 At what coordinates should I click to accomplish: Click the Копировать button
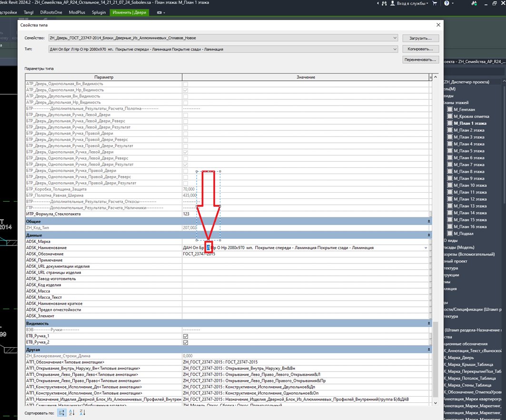(420, 49)
